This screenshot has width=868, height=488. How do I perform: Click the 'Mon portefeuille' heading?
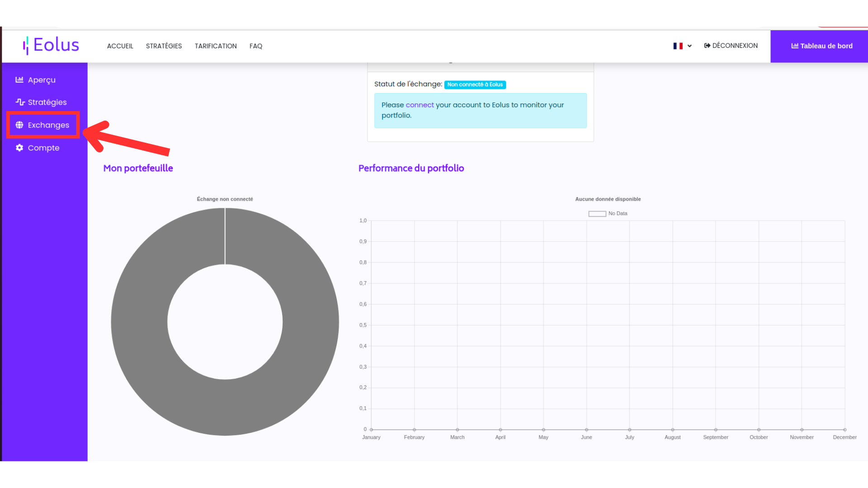[x=138, y=168]
